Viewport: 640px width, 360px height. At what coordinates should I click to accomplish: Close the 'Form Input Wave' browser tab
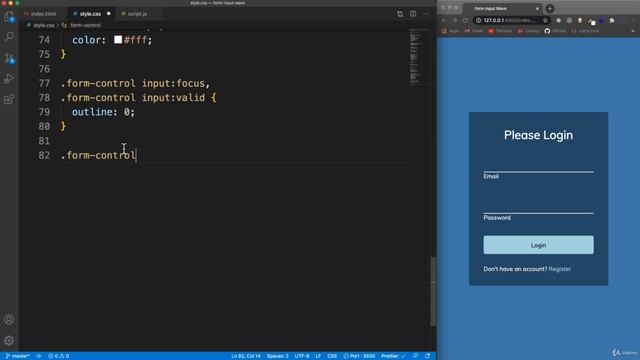tap(537, 9)
